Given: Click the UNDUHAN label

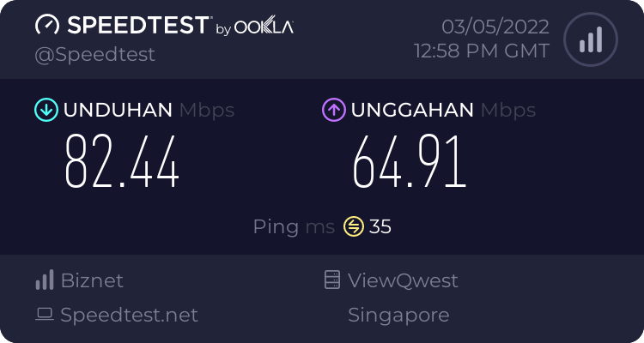Looking at the screenshot, I should pyautogui.click(x=118, y=110).
